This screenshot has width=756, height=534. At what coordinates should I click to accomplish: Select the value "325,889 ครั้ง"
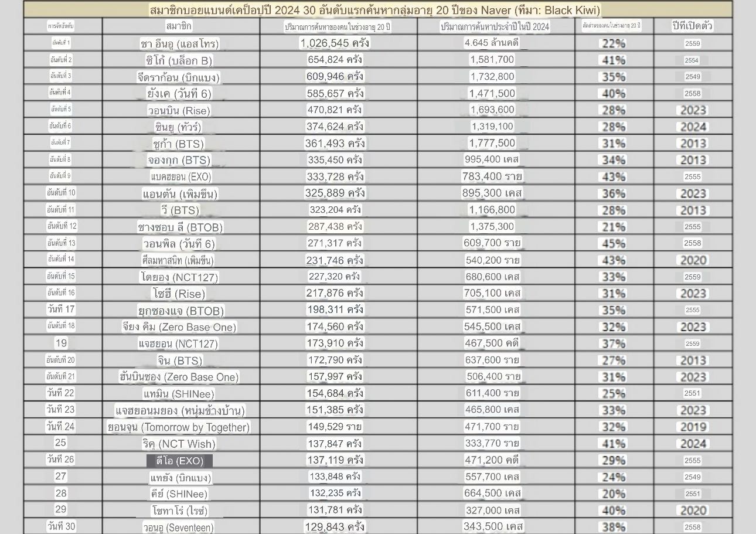pos(335,193)
